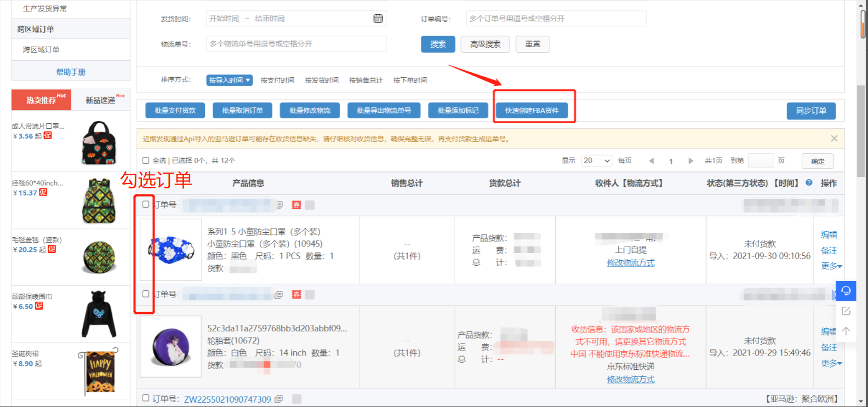Expand 更多 menu for the first order
868x407 pixels.
point(831,266)
